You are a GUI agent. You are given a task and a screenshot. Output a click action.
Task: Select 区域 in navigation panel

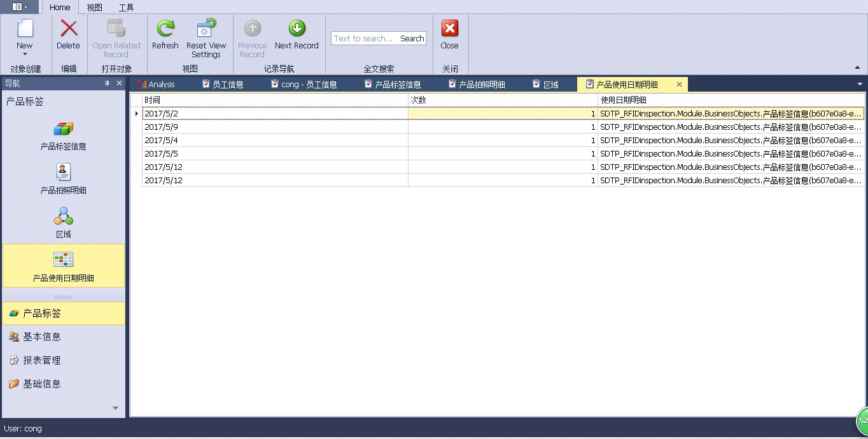63,223
